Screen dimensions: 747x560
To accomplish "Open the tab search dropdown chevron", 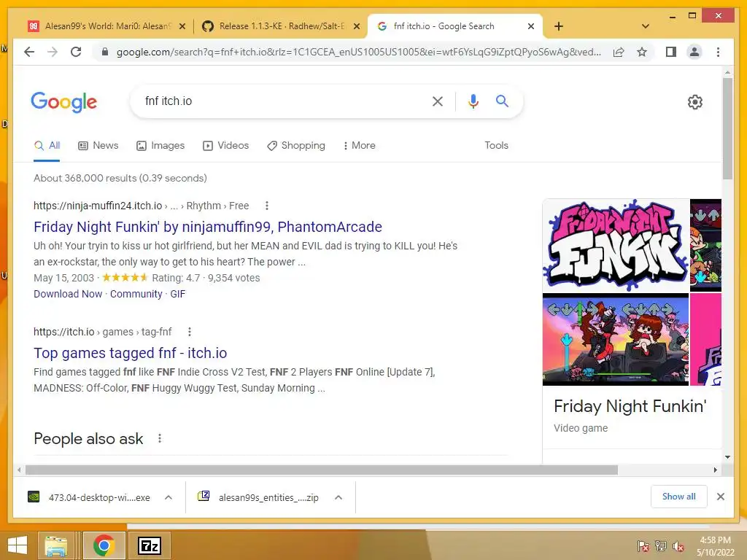I will (x=646, y=26).
